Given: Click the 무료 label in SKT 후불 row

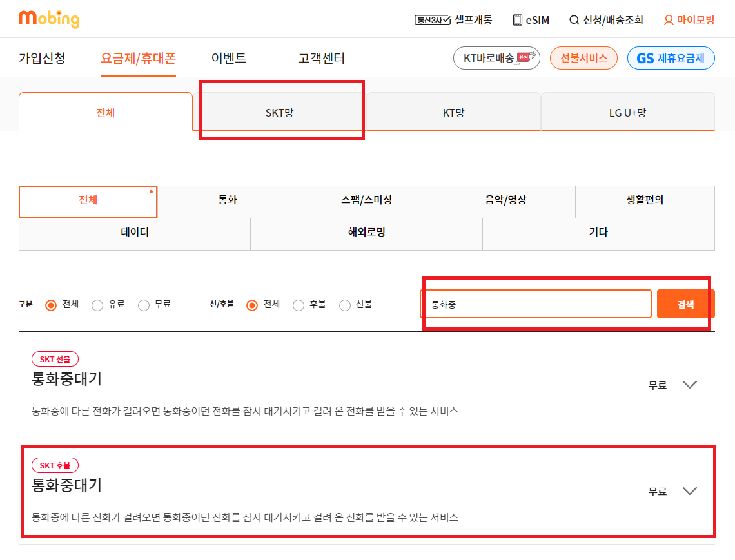Looking at the screenshot, I should 657,492.
